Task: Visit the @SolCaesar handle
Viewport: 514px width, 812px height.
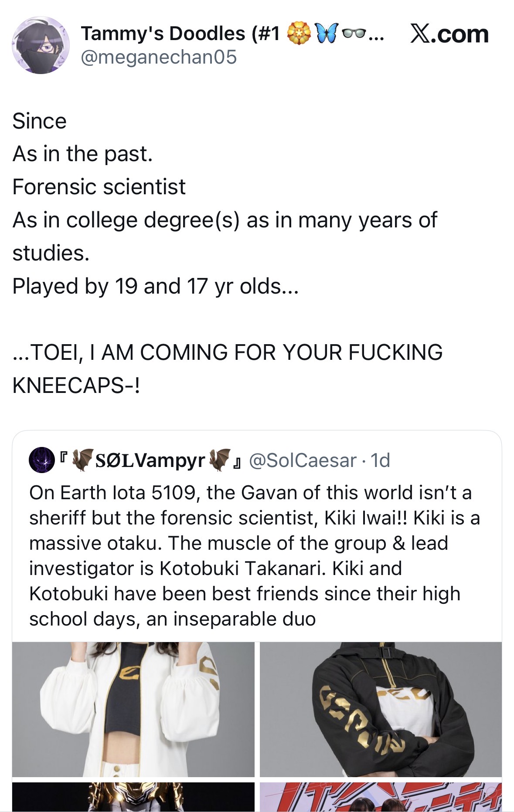Action: coord(303,460)
